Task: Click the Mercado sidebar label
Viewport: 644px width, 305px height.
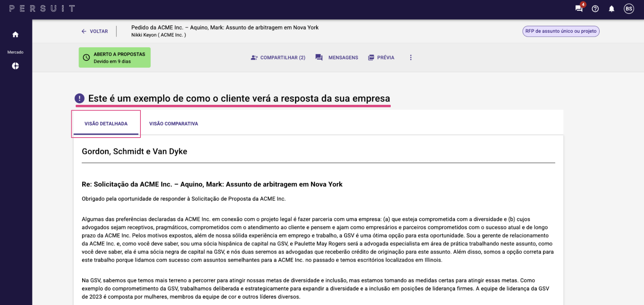Action: point(15,52)
